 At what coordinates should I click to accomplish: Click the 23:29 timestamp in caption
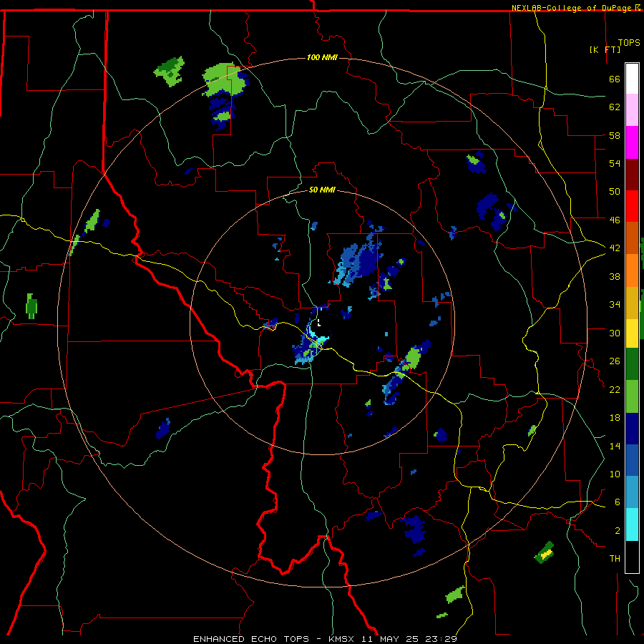pos(441,639)
